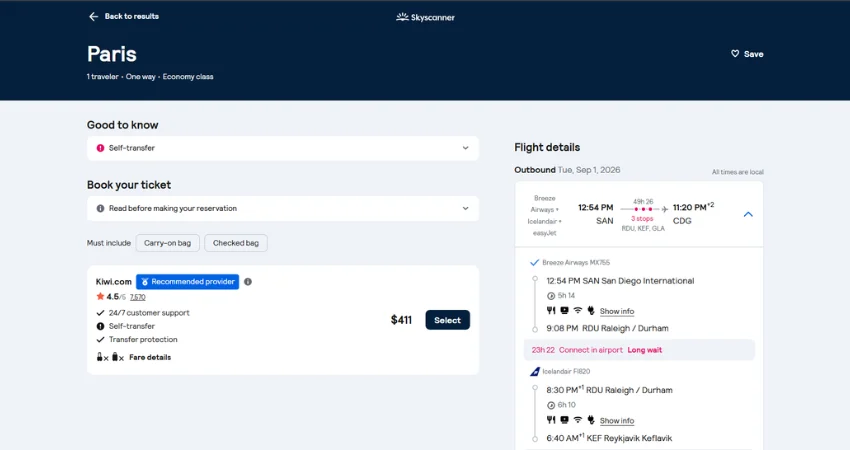Viewport: 850px width, 450px height.
Task: Collapse the outbound flight details chevron
Action: [x=748, y=214]
